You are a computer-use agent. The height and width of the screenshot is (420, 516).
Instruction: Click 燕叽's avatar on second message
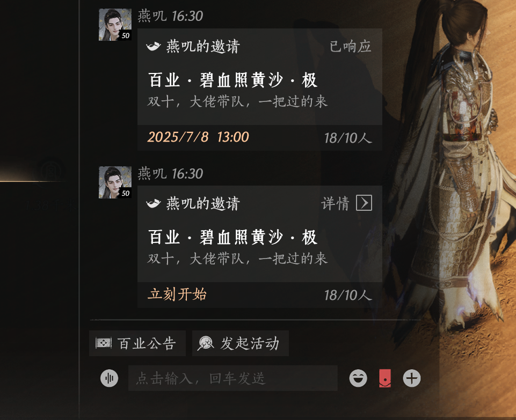pyautogui.click(x=115, y=182)
